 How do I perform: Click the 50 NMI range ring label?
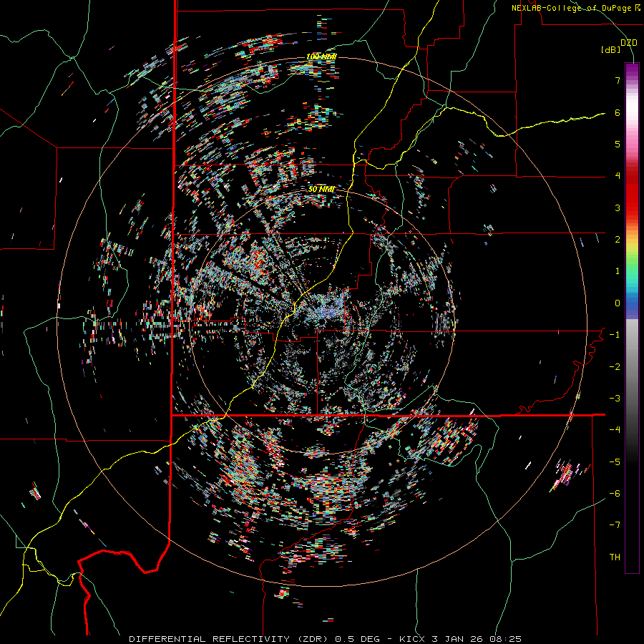point(321,189)
